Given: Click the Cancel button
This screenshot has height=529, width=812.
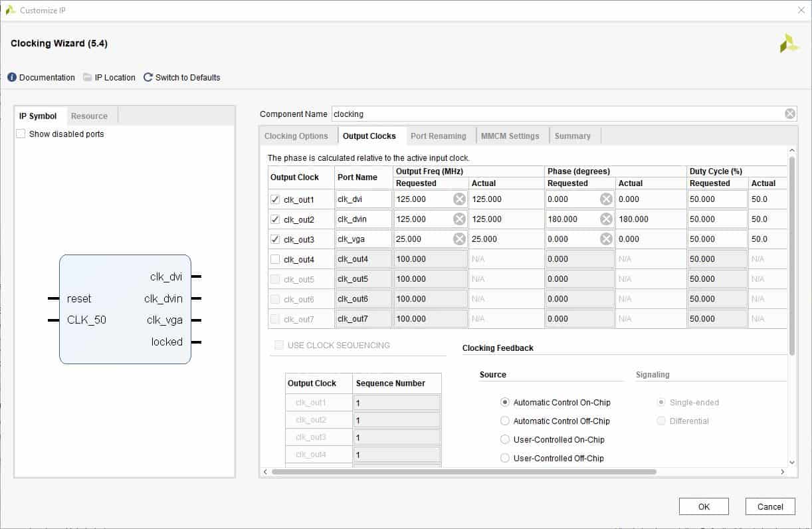Looking at the screenshot, I should tap(770, 506).
